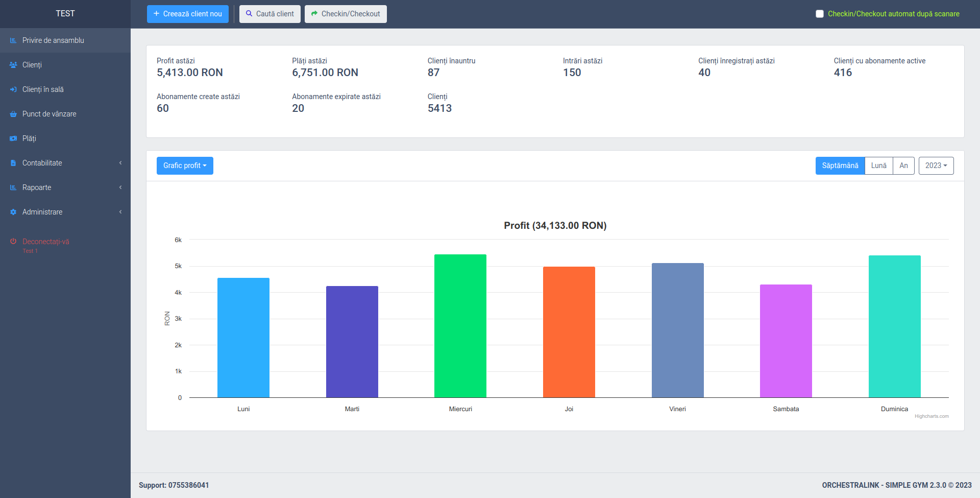
Task: Open the Highcharts.com credit link
Action: (x=931, y=416)
